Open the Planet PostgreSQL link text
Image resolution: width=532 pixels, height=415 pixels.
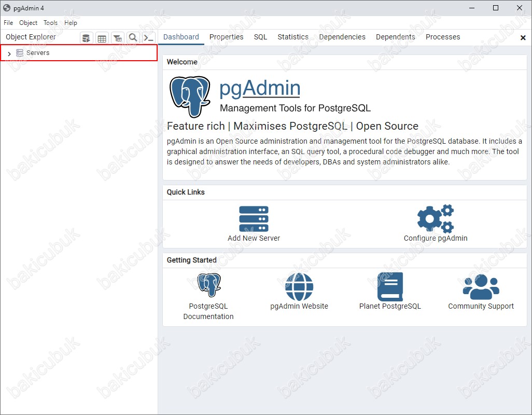pyautogui.click(x=390, y=306)
